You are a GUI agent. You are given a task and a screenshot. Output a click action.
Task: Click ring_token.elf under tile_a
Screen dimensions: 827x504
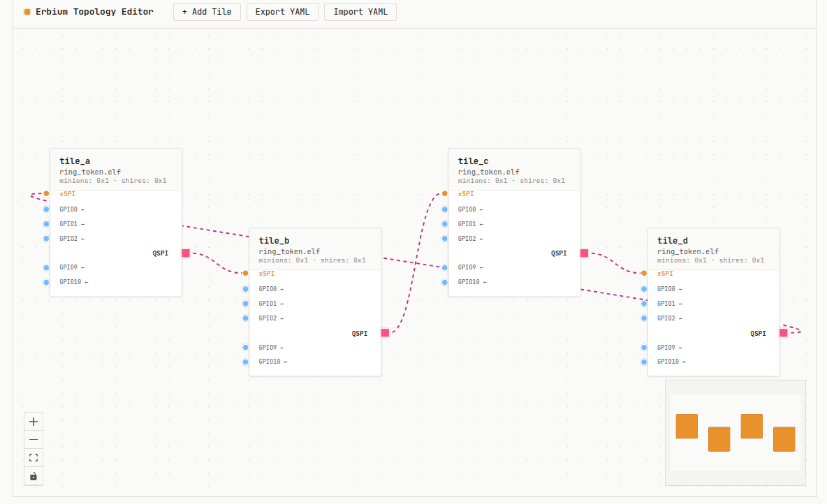click(90, 172)
